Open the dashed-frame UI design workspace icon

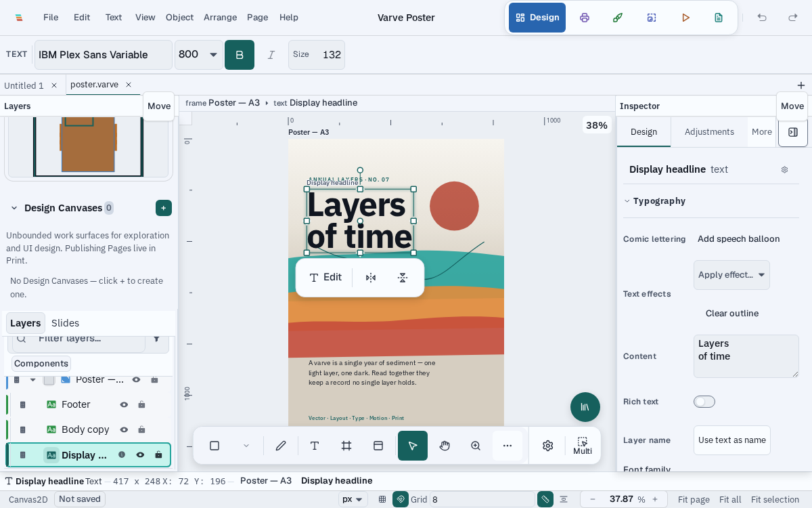coord(652,18)
